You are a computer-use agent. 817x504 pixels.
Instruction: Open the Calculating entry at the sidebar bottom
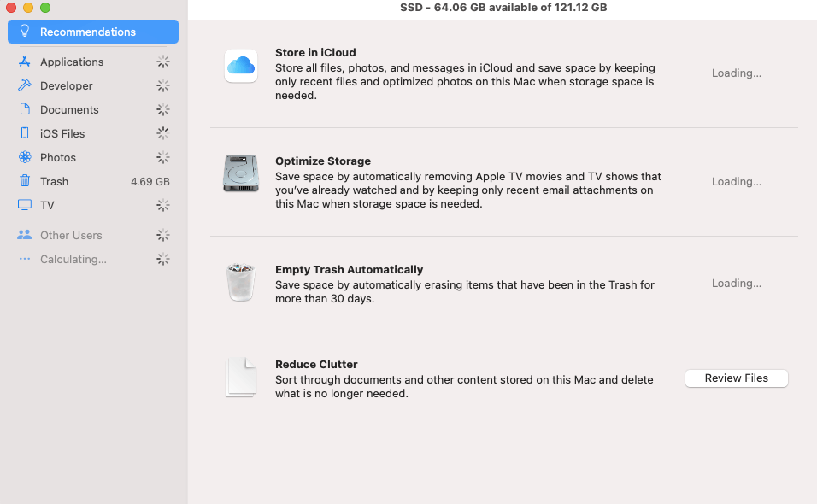75,259
